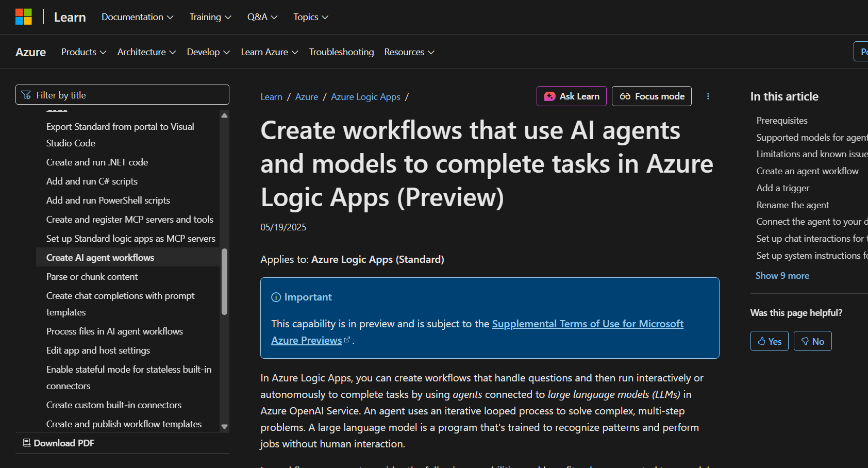Click the Learn header menu item

coord(70,16)
